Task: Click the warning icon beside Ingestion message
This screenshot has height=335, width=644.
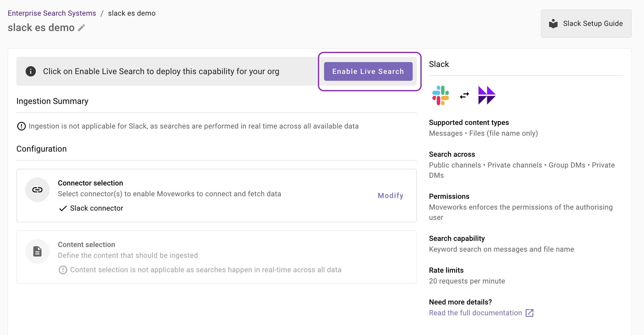Action: tap(22, 126)
